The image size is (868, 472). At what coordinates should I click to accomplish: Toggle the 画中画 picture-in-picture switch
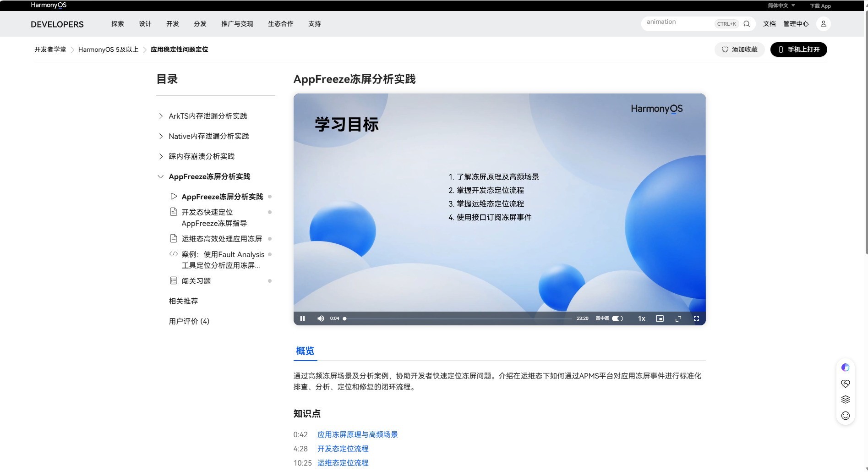pyautogui.click(x=617, y=318)
